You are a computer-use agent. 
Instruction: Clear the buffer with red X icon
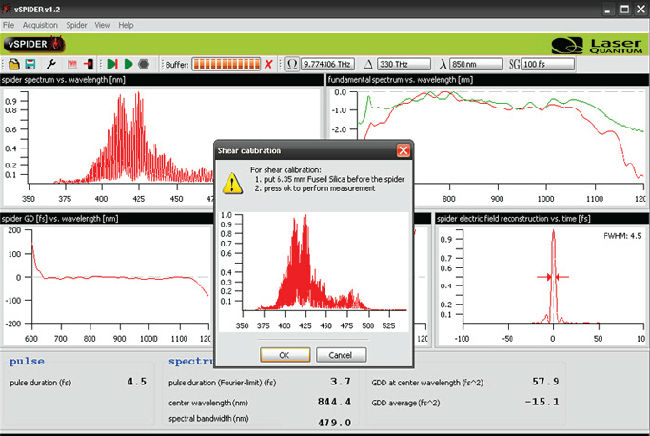click(x=268, y=64)
